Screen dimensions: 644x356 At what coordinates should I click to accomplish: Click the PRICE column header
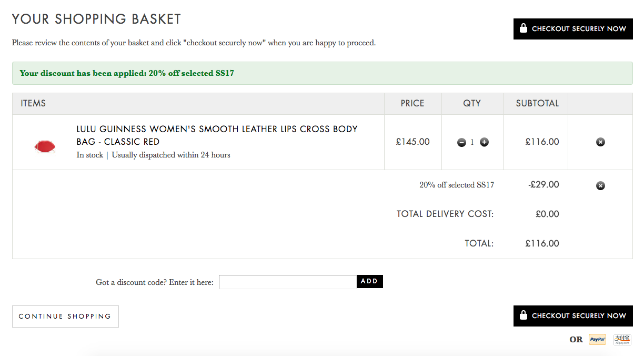pyautogui.click(x=412, y=103)
